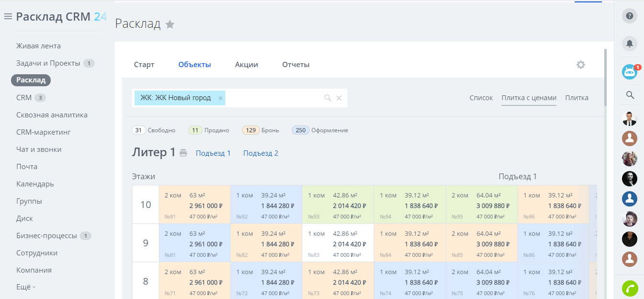
Task: Open the hamburger menu beside Расклад CRM
Action: click(8, 17)
